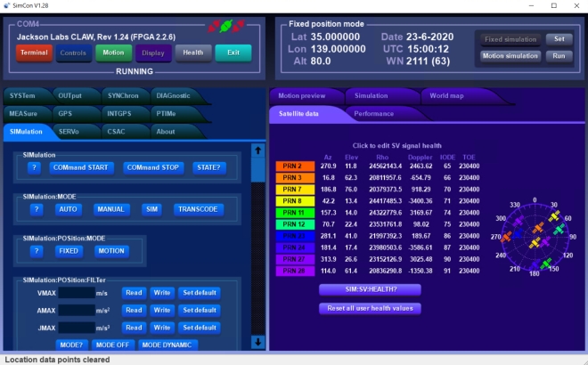Click the satellite sky plot
Viewport: 588px width, 365px height.
click(535, 237)
